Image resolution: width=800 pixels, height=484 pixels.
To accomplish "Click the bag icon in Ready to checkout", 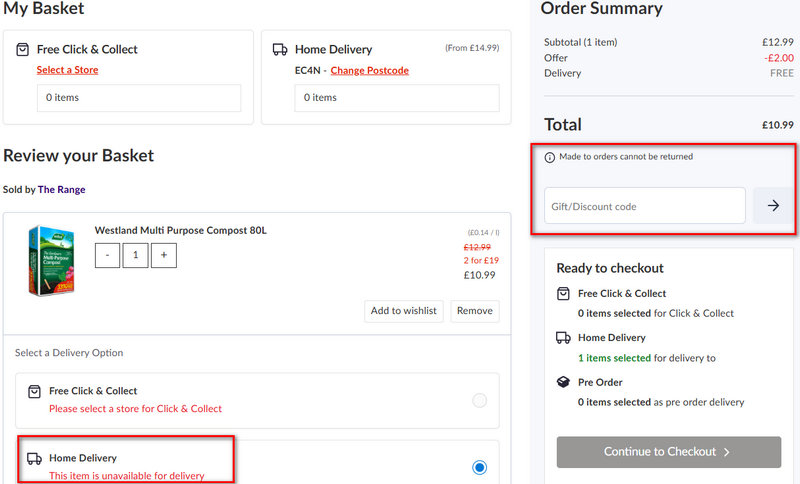I will point(564,293).
